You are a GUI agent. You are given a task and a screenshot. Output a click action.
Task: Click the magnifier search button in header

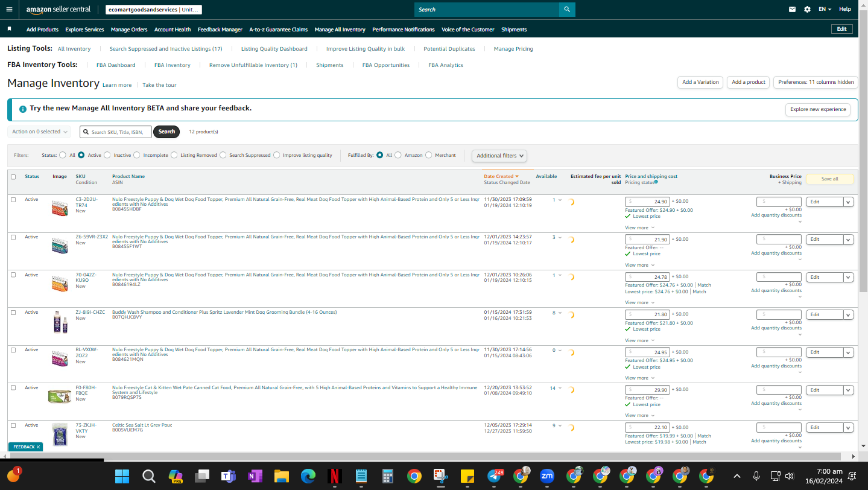coord(567,10)
